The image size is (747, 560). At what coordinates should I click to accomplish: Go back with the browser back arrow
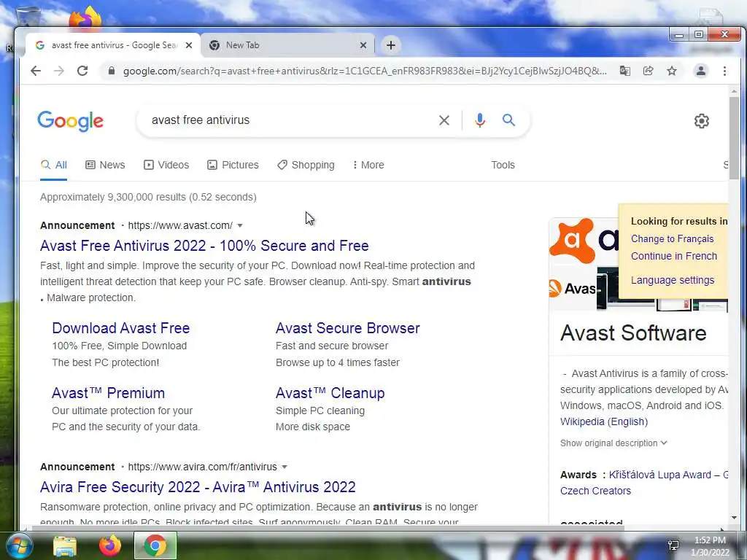(x=36, y=71)
